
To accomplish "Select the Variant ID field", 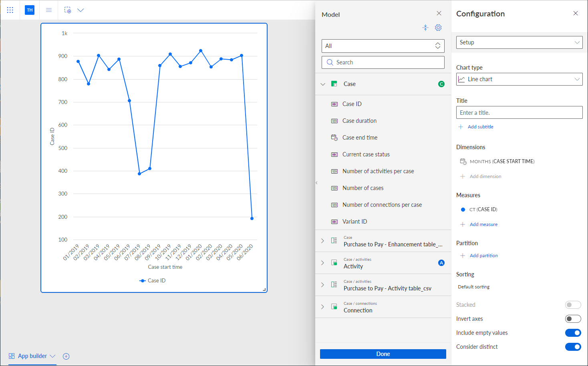I will click(x=354, y=222).
